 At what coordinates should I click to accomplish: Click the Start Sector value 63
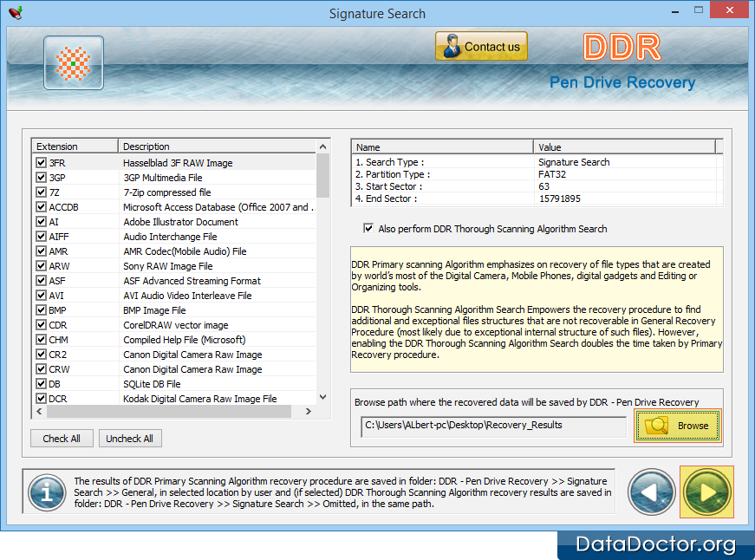(543, 186)
